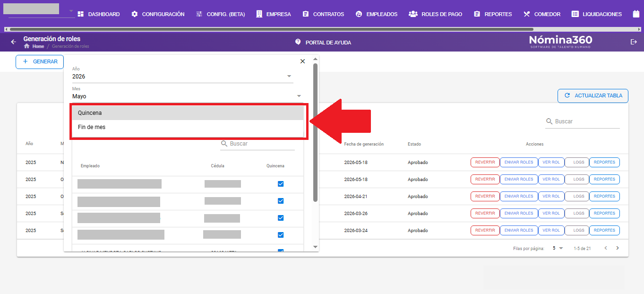644x294 pixels.
Task: Click the plus icon on Generar button
Action: coord(26,61)
